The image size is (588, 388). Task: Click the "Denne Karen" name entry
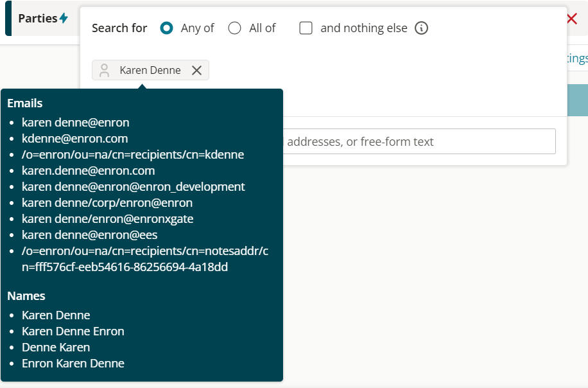pos(56,348)
